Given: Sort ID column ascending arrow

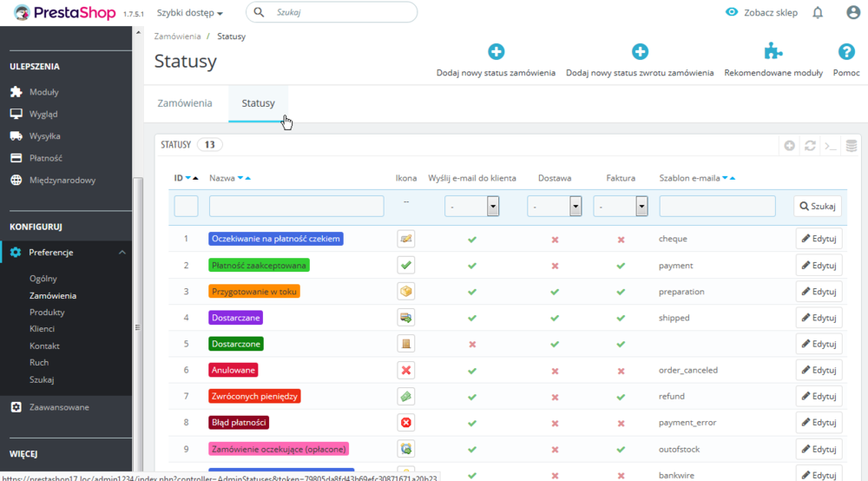Looking at the screenshot, I should tap(195, 178).
